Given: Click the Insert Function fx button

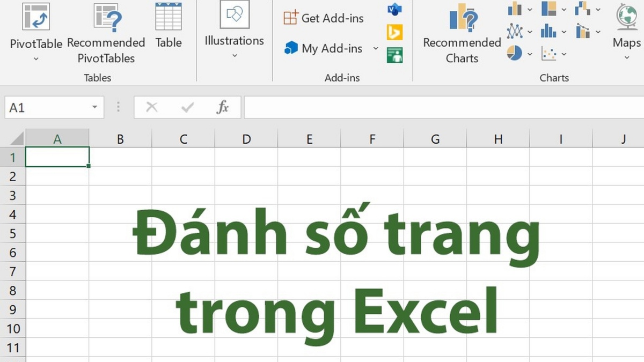Looking at the screenshot, I should pos(223,107).
